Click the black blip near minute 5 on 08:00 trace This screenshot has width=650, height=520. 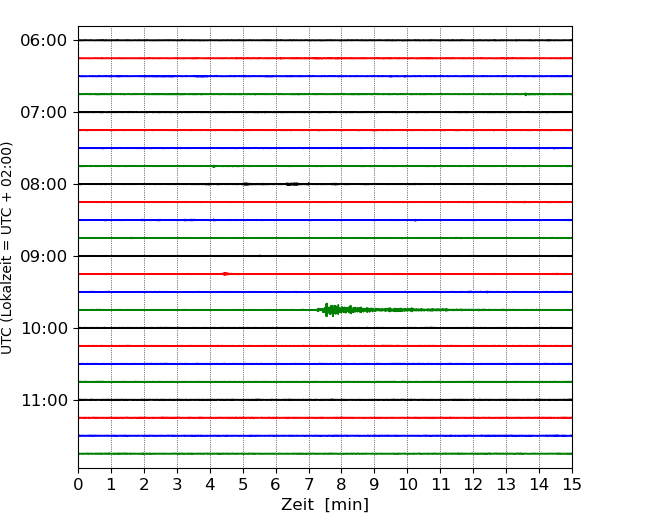coord(246,184)
